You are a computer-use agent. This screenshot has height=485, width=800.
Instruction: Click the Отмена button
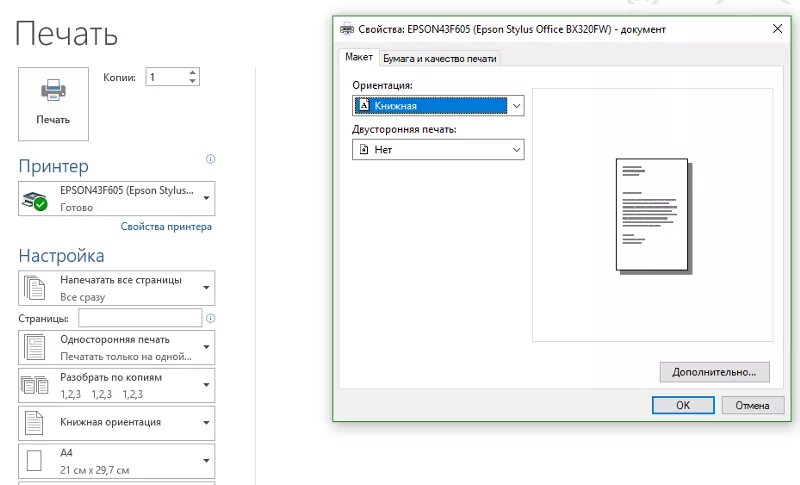(753, 405)
